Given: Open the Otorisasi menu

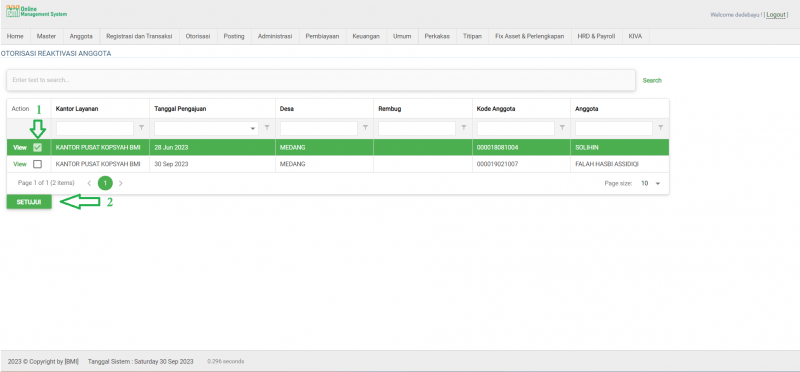Looking at the screenshot, I should point(198,36).
